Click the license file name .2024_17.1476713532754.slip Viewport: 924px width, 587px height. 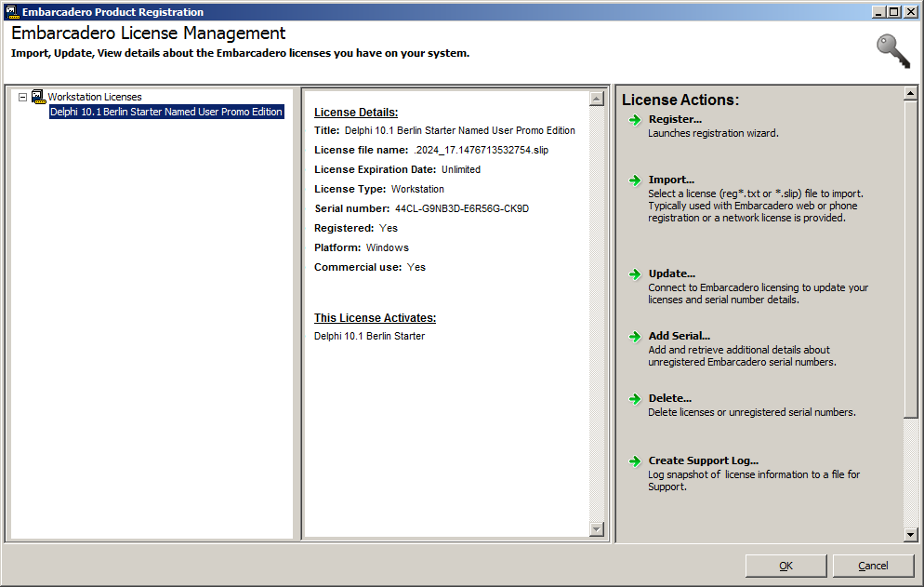(481, 151)
